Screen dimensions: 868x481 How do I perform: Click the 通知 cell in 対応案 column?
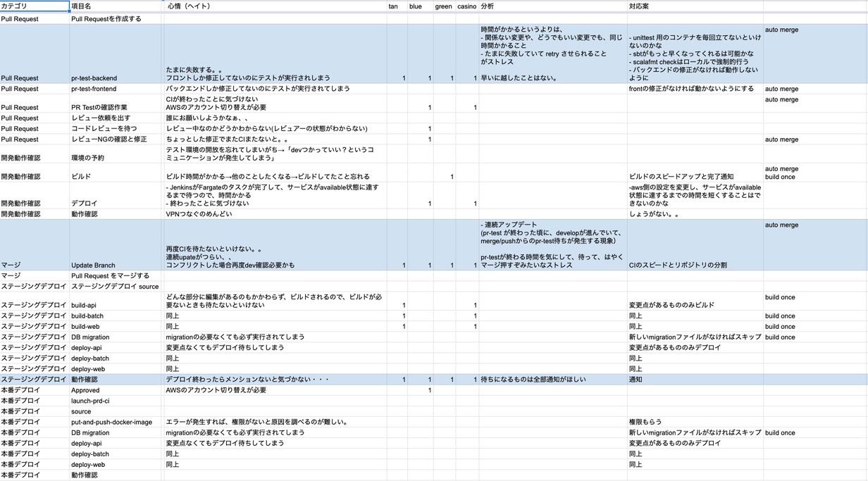coord(695,380)
